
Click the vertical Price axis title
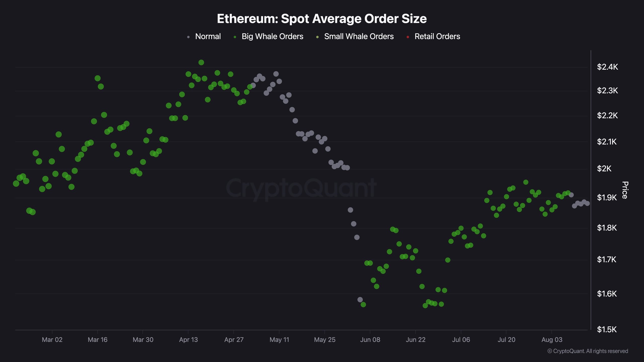[625, 190]
